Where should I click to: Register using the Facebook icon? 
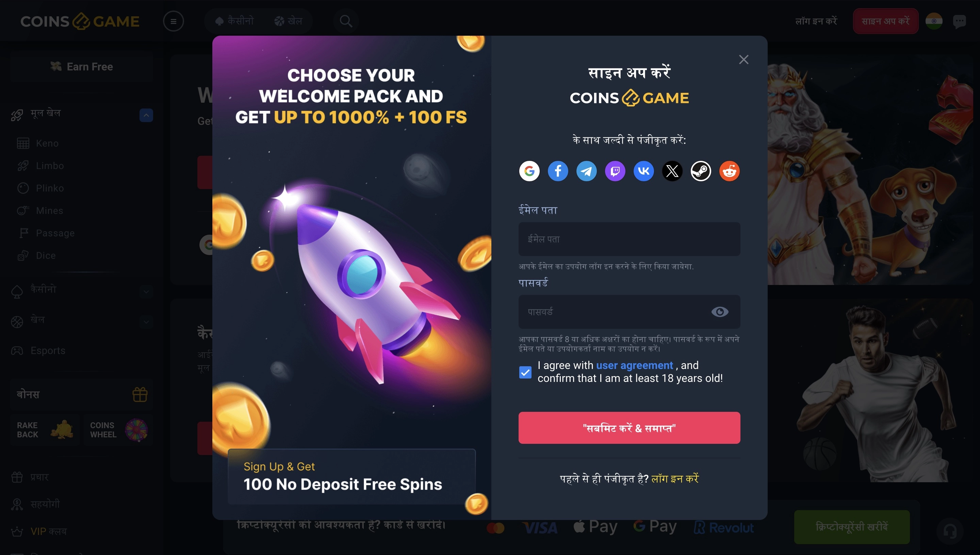[x=558, y=171]
